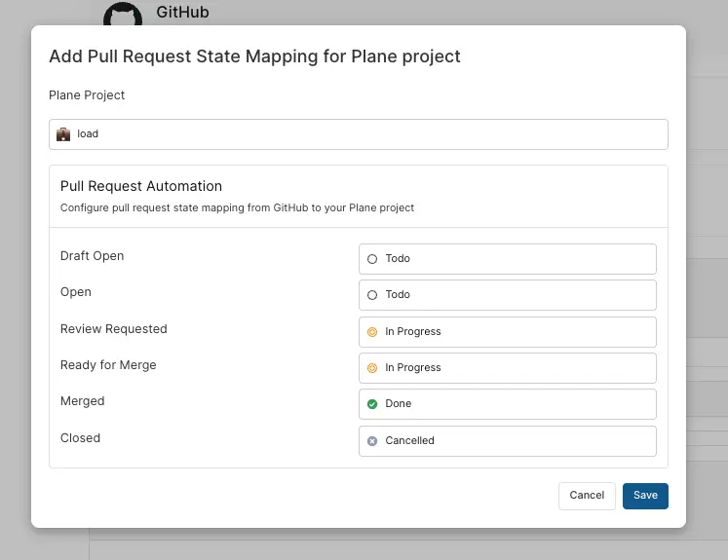Viewport: 728px width, 560px height.
Task: Click the GitHub heading behind the dialog
Action: pyautogui.click(x=182, y=13)
